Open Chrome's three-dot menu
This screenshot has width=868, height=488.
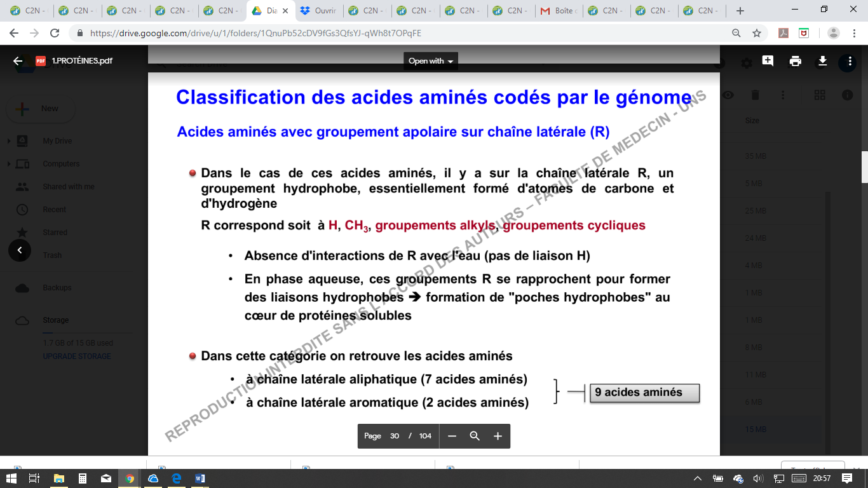(x=853, y=33)
